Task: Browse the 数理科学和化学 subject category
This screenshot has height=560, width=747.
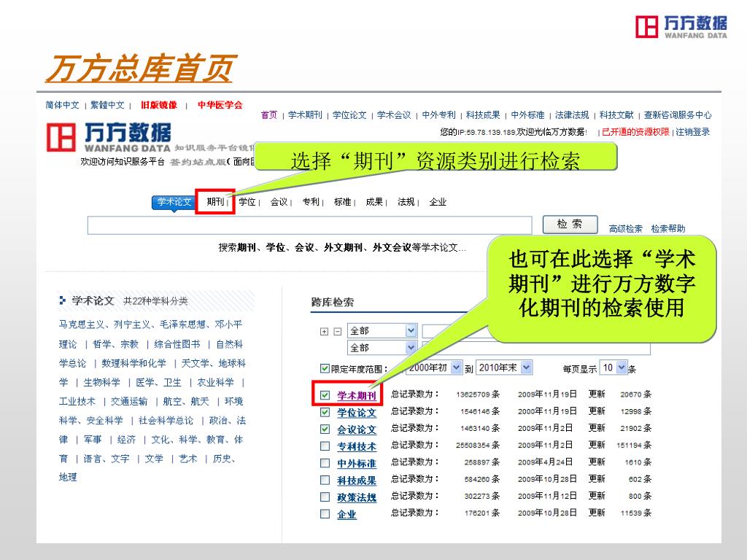Action: click(x=134, y=363)
